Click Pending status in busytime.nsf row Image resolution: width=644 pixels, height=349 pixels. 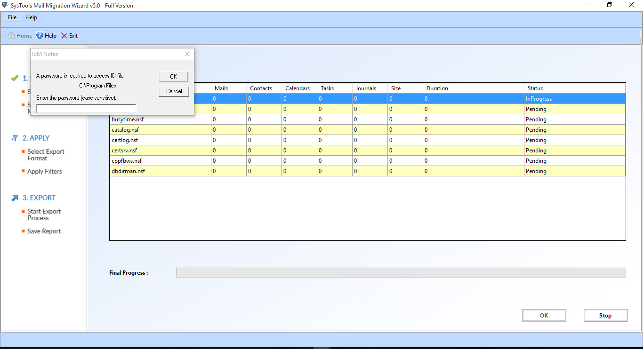coord(575,119)
